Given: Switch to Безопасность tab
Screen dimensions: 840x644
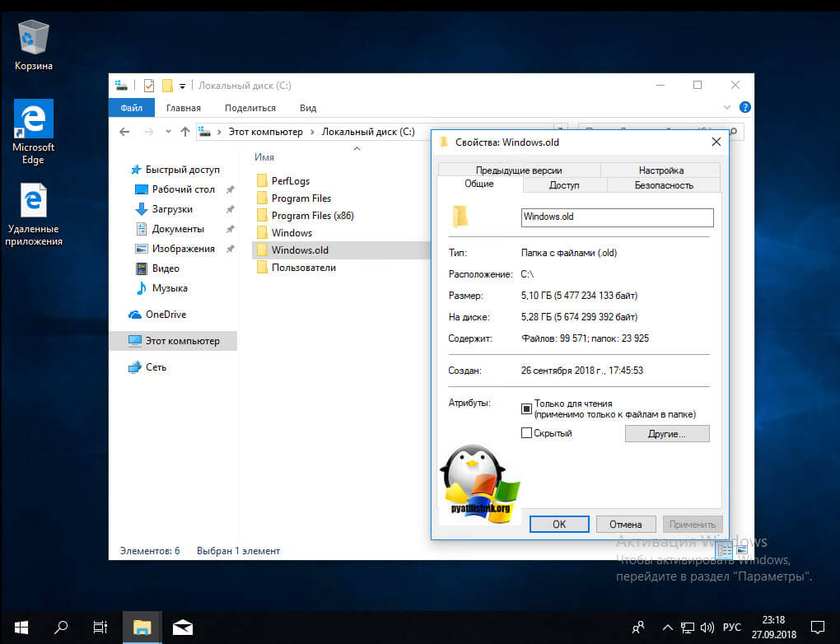Looking at the screenshot, I should [x=664, y=184].
